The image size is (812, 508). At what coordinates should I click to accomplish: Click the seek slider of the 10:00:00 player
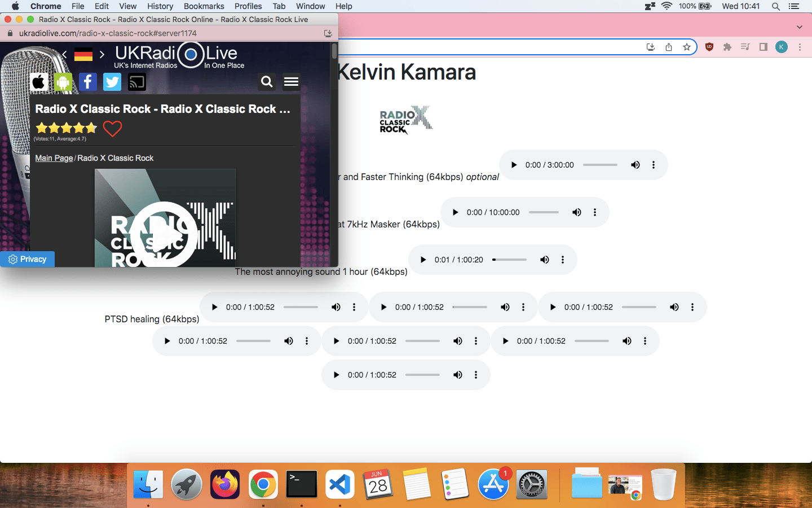pos(544,212)
